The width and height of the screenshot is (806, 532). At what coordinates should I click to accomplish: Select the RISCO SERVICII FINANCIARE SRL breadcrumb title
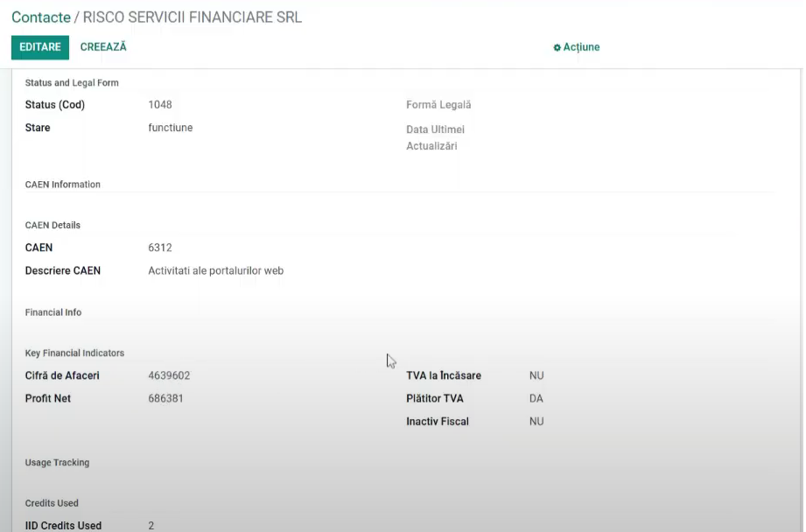193,17
